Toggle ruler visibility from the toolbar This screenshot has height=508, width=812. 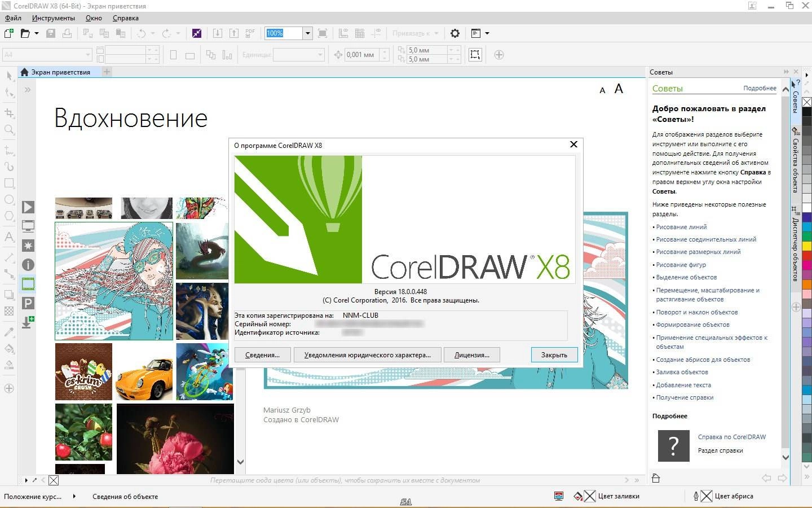343,33
